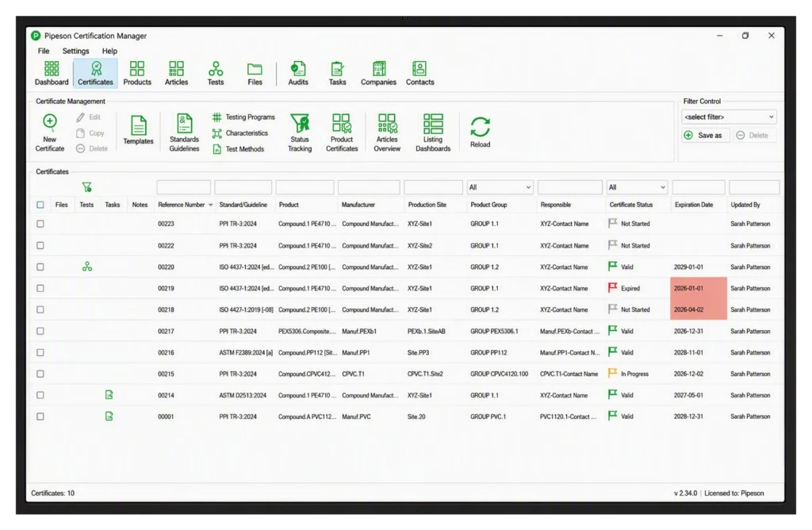Open the Dashboard view
This screenshot has width=812, height=530.
[x=52, y=73]
